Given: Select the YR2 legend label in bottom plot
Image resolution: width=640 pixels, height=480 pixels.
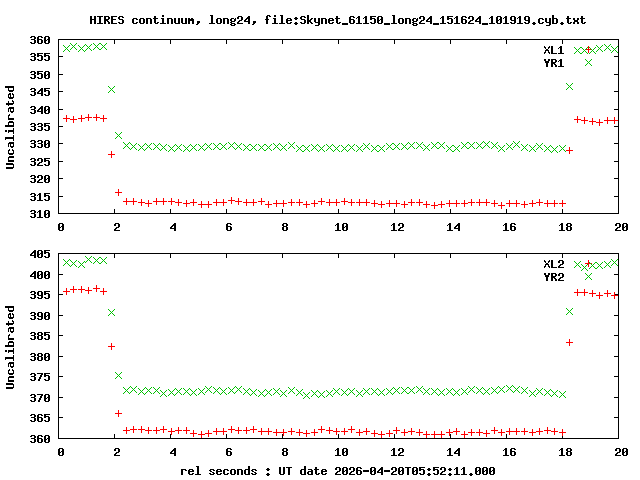Looking at the screenshot, I should coord(553,277).
